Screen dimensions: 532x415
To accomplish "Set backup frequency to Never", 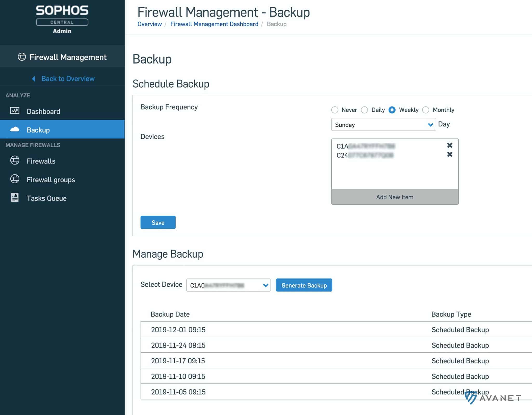I will (335, 110).
